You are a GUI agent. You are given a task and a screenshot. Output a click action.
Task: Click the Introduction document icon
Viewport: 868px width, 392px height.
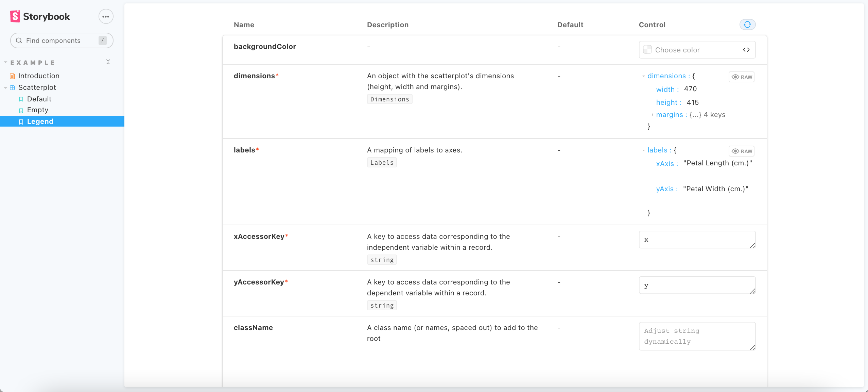[x=12, y=76]
